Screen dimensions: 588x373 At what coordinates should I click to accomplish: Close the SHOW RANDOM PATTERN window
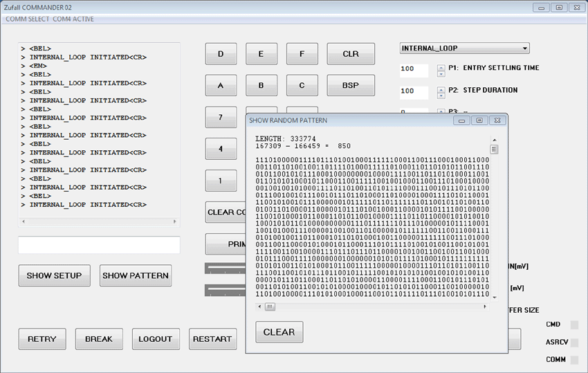(496, 120)
